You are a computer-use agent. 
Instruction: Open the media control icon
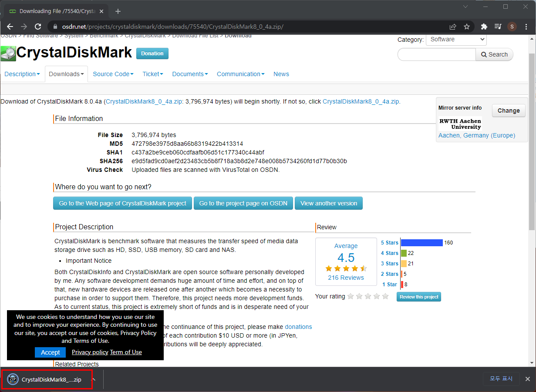[498, 27]
